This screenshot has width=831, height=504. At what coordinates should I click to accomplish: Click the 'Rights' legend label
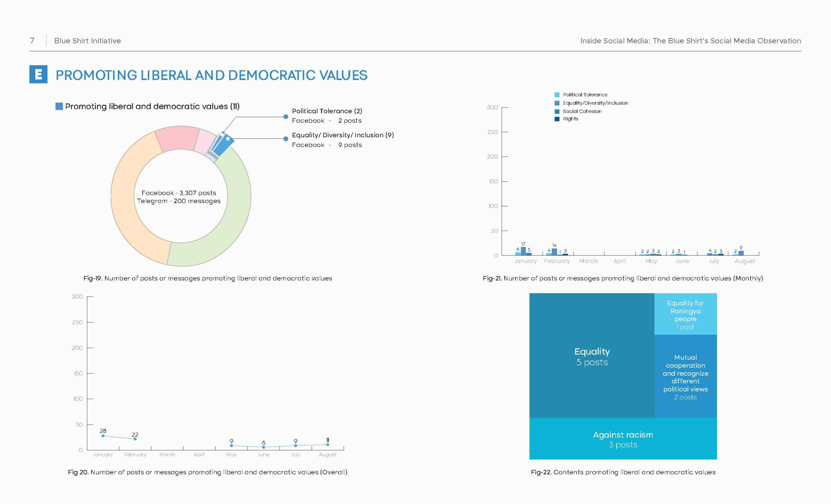570,119
